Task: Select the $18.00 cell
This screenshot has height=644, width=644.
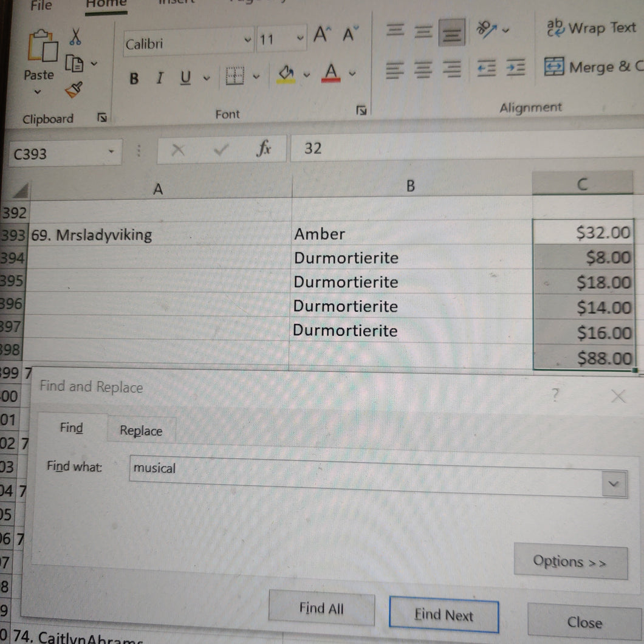Action: click(583, 283)
